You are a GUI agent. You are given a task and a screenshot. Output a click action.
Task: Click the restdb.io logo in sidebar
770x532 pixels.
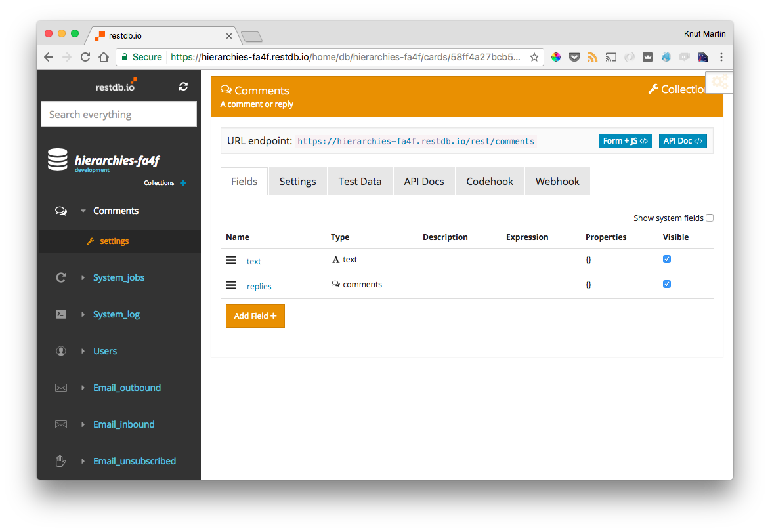tap(116, 86)
